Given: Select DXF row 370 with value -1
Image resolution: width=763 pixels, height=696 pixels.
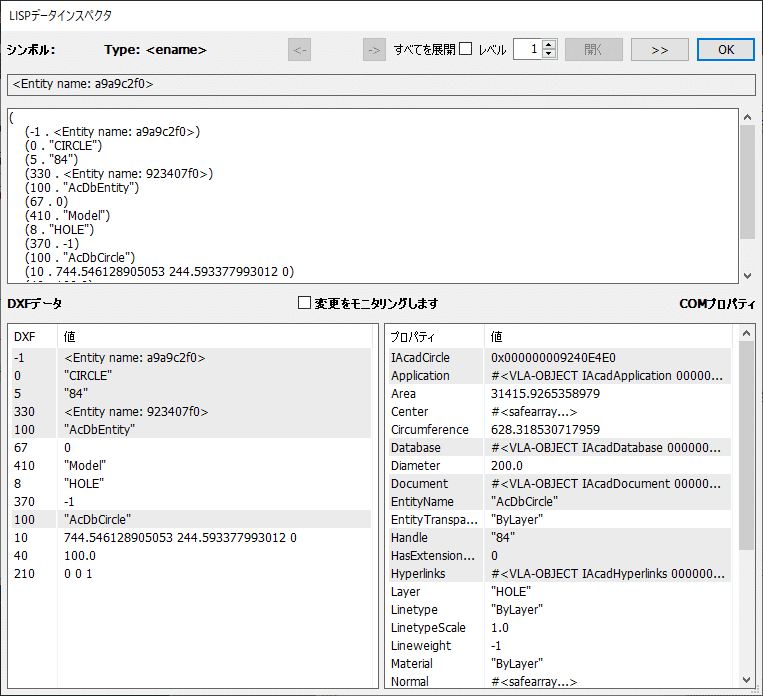Looking at the screenshot, I should [x=191, y=502].
